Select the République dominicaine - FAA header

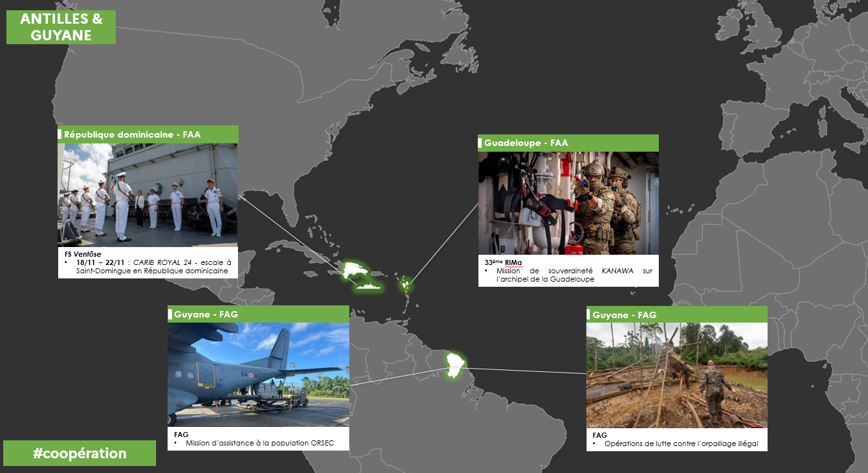click(148, 134)
